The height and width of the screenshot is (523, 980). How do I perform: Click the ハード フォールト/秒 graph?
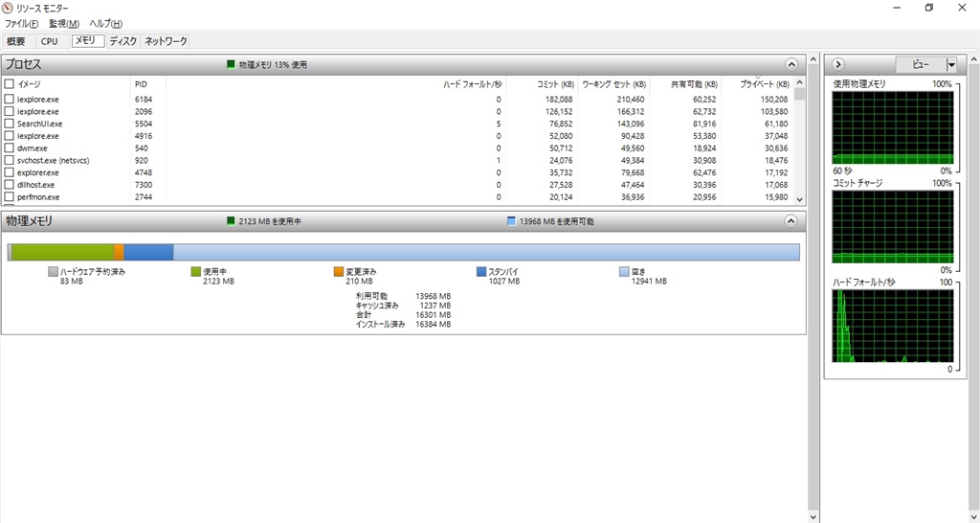[x=893, y=326]
